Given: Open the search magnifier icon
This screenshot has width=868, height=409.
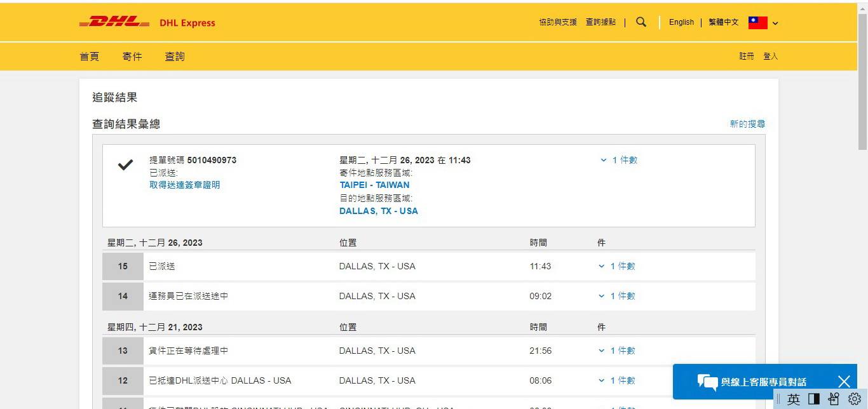Looking at the screenshot, I should click(x=641, y=22).
